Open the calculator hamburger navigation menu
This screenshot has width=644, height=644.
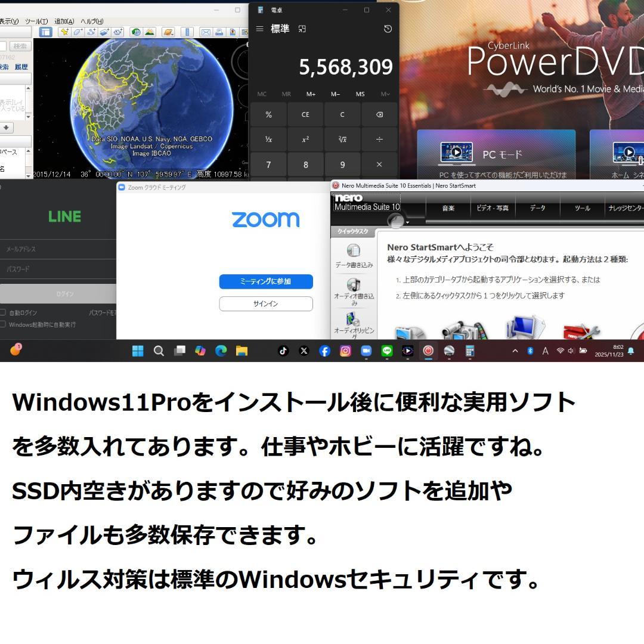(259, 29)
